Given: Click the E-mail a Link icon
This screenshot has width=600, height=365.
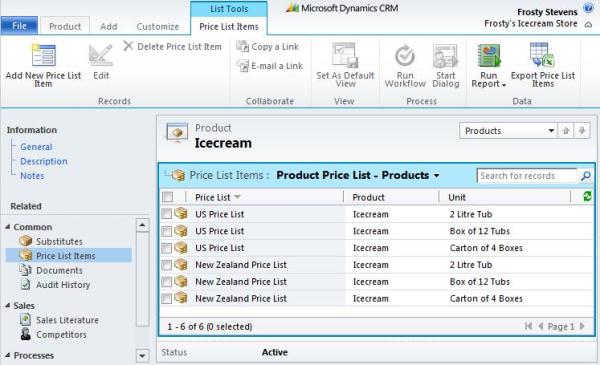Looking at the screenshot, I should (243, 66).
